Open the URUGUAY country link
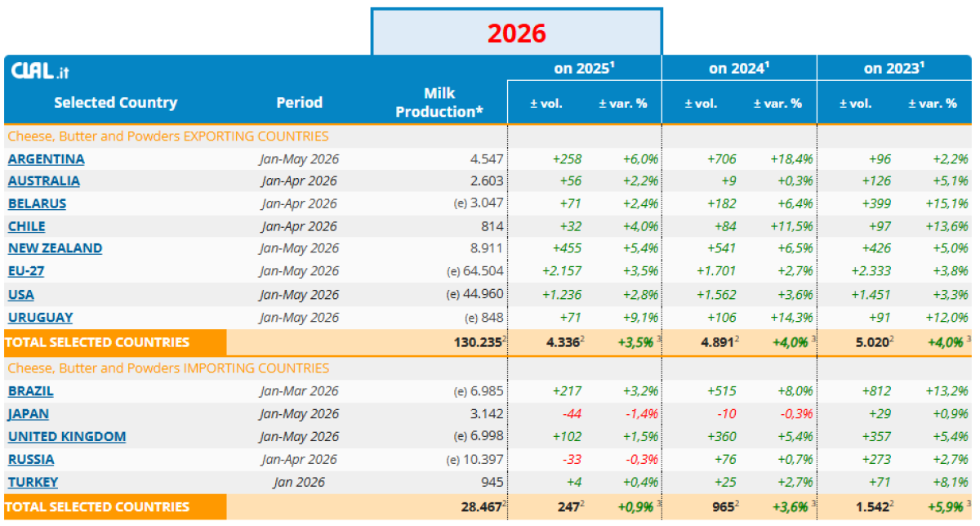The width and height of the screenshot is (980, 526). coord(41,317)
